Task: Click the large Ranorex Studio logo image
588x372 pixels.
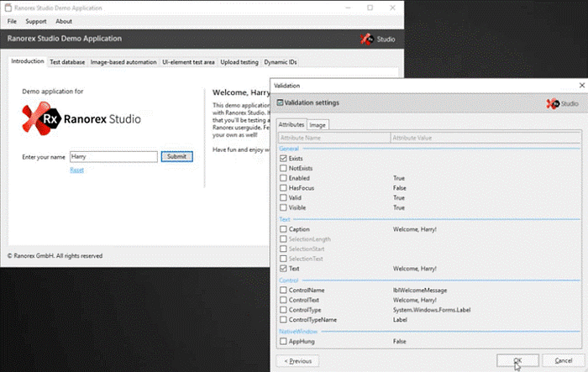Action: pos(81,118)
